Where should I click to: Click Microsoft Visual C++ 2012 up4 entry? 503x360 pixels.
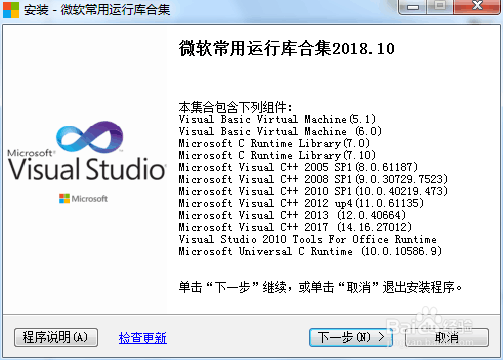coord(301,203)
